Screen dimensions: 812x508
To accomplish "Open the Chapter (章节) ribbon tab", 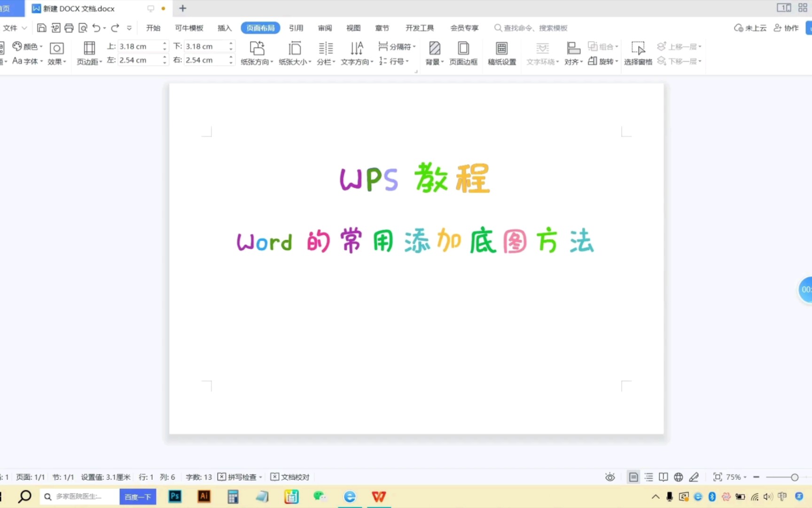I will (x=382, y=28).
